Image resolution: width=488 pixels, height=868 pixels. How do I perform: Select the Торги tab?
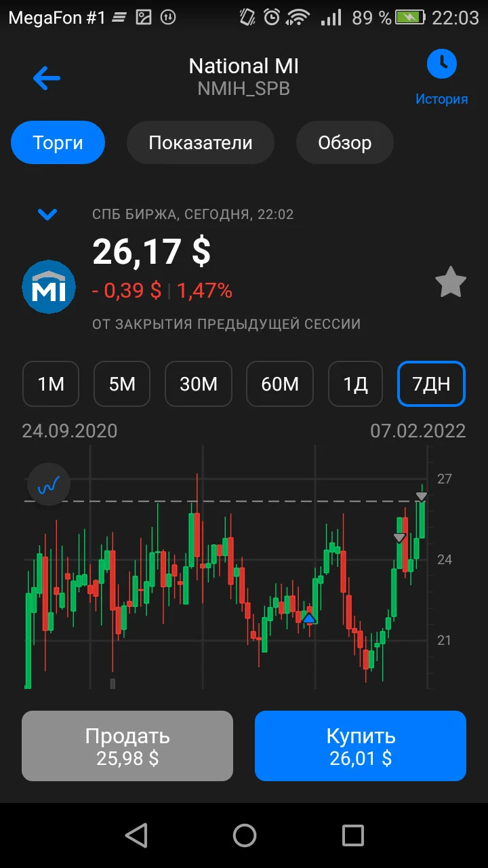(58, 142)
